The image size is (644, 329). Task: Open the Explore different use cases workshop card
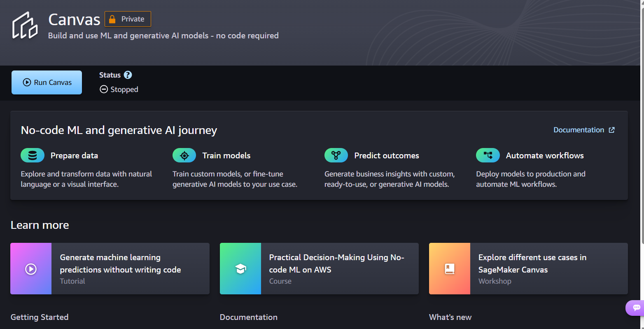click(528, 268)
